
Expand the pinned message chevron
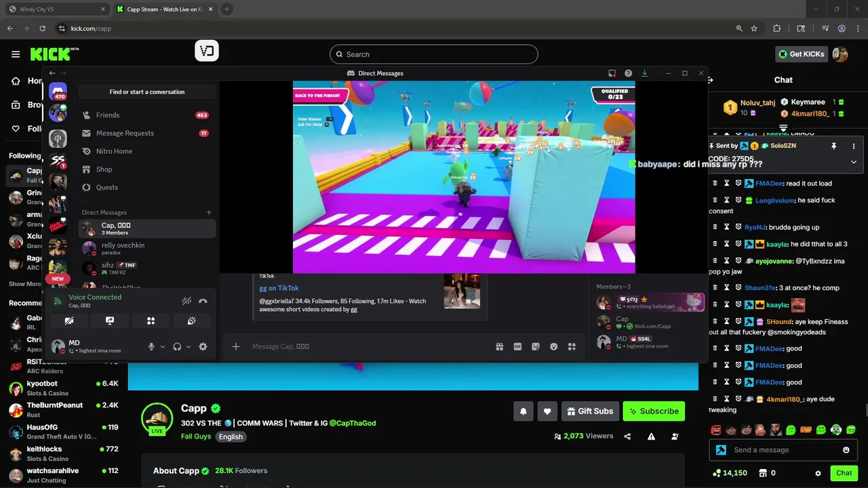point(854,162)
